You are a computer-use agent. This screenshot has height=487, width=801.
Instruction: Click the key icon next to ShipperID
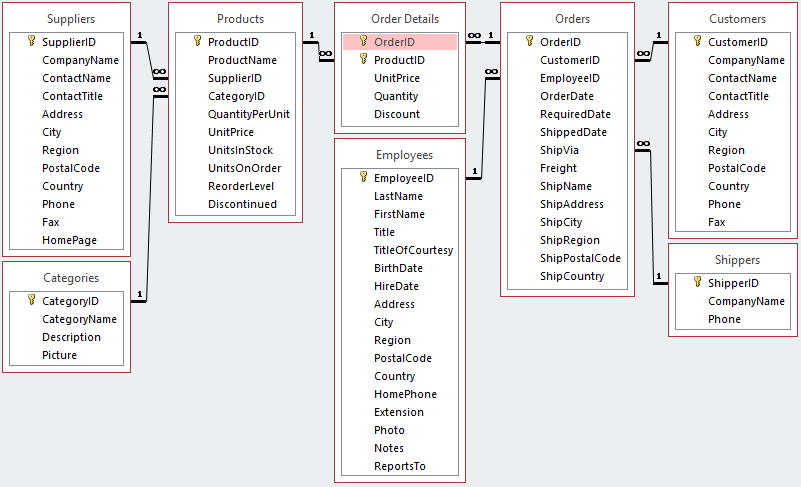pyautogui.click(x=696, y=283)
